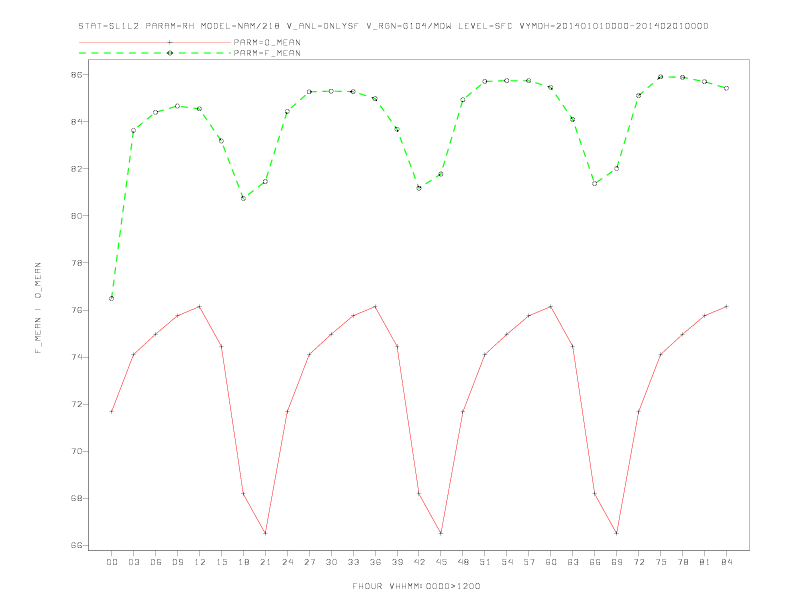The width and height of the screenshot is (792, 612).
Task: Click x-axis forecast hour label 33
Action: point(353,562)
